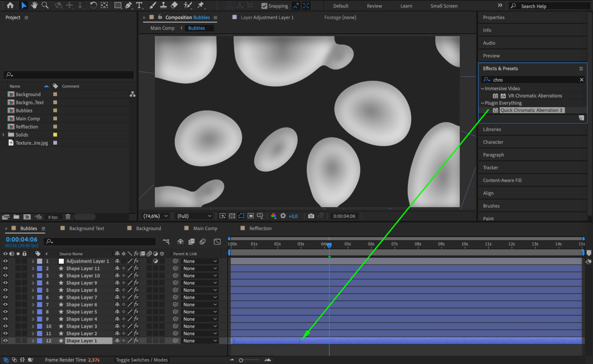
Task: Open the resolution (Full) dropdown
Action: [x=194, y=216]
